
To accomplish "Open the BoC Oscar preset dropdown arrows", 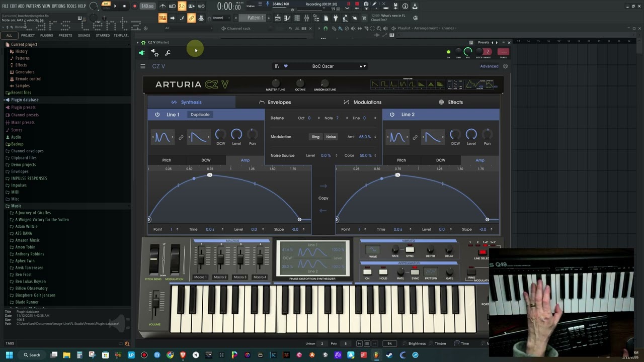I will 362,66.
